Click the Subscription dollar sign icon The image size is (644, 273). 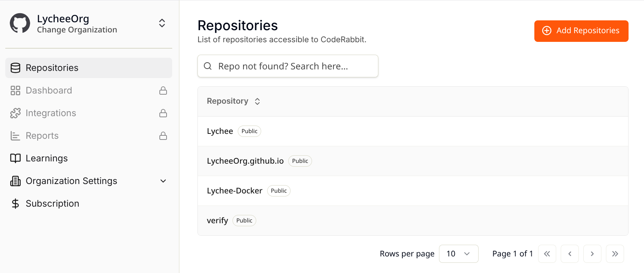pyautogui.click(x=15, y=204)
